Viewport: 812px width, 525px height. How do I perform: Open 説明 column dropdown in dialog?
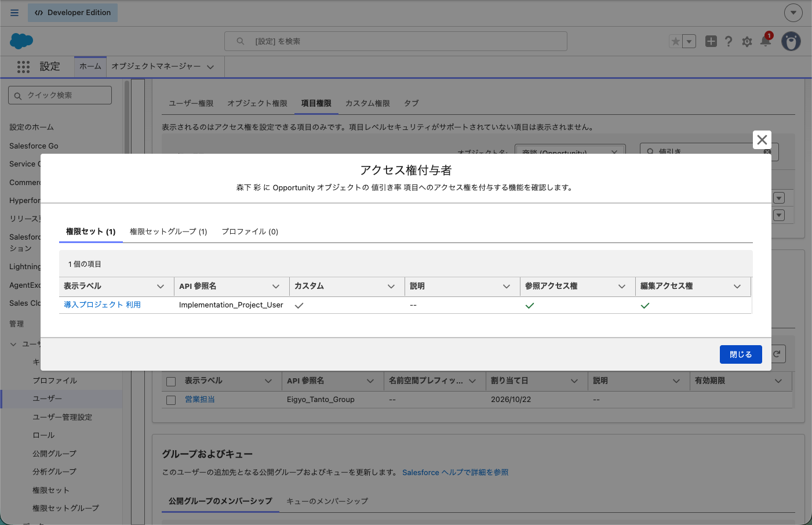[x=507, y=287]
